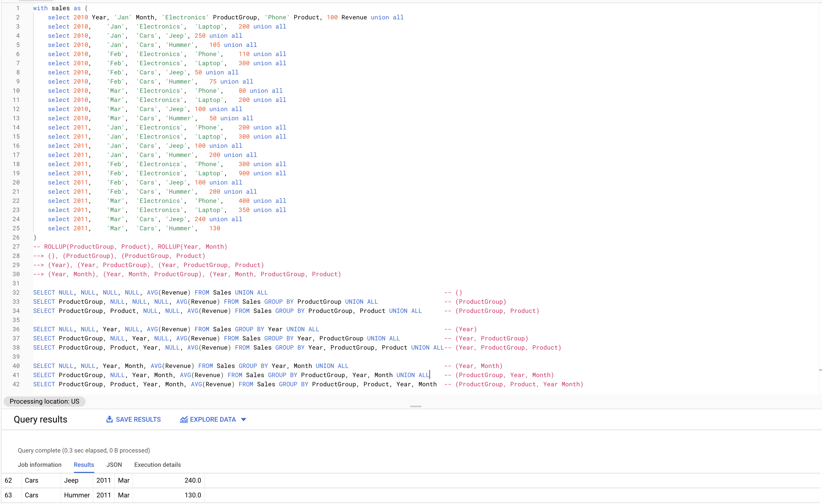Open the JSON tab
Screen dimensions: 822x504
114,465
